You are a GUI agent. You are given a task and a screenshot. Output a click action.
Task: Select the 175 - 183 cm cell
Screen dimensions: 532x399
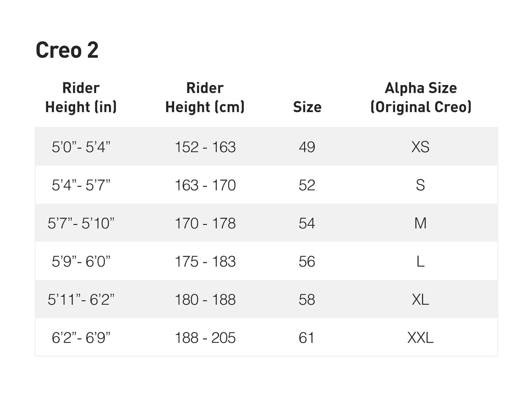[205, 261]
